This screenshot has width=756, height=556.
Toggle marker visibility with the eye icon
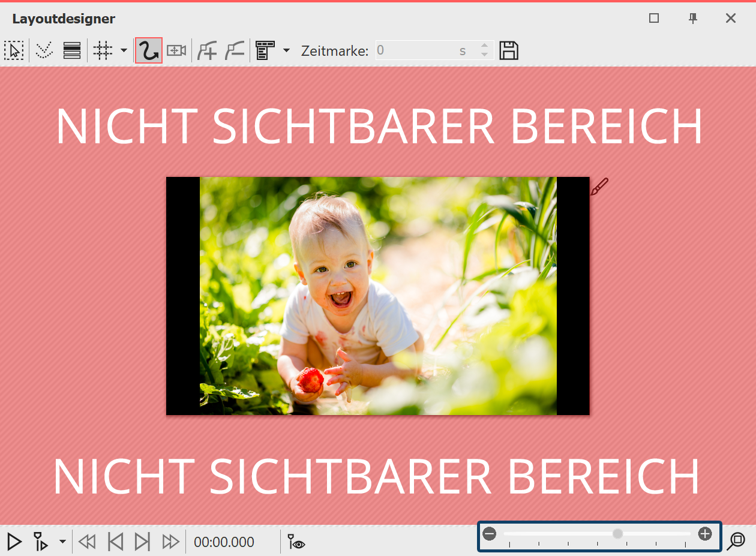(x=295, y=542)
